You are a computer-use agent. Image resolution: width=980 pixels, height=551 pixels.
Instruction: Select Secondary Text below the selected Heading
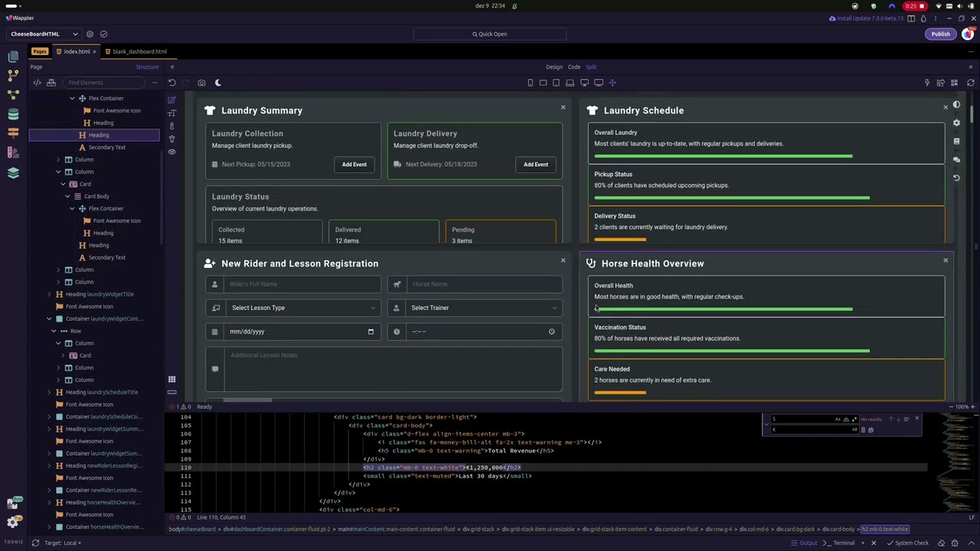tap(106, 147)
